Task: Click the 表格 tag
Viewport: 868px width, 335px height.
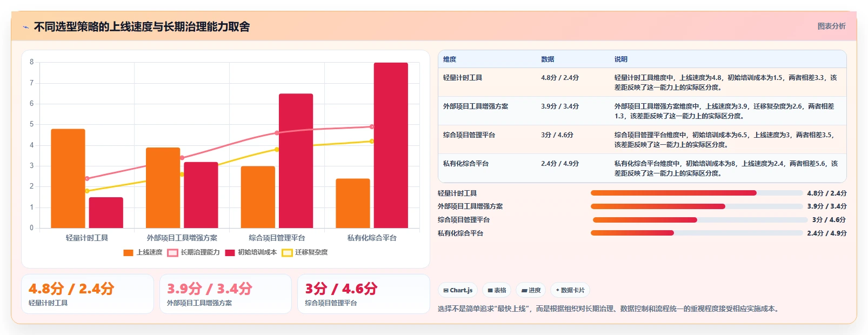Action: 497,290
